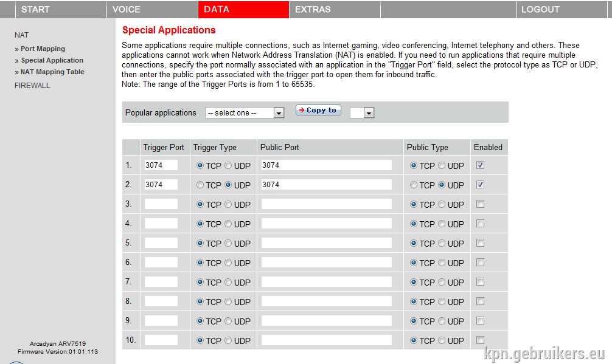
Task: Open Port Mapping in the sidebar
Action: click(x=43, y=49)
